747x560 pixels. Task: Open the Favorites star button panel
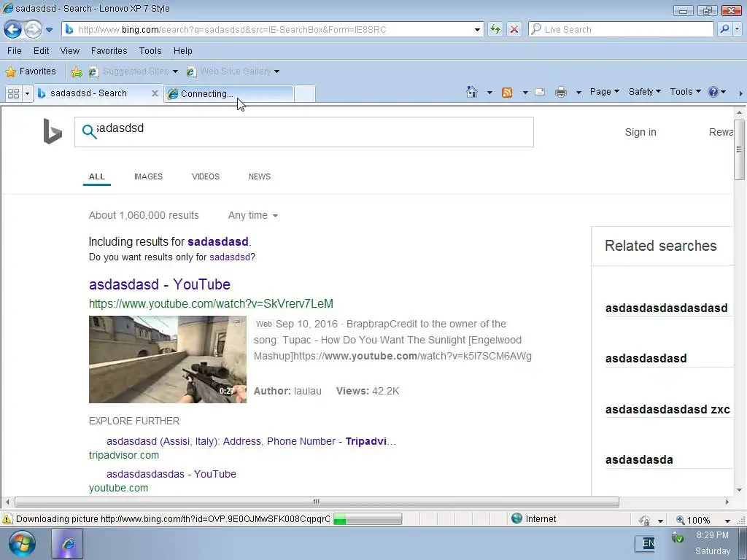[x=31, y=71]
